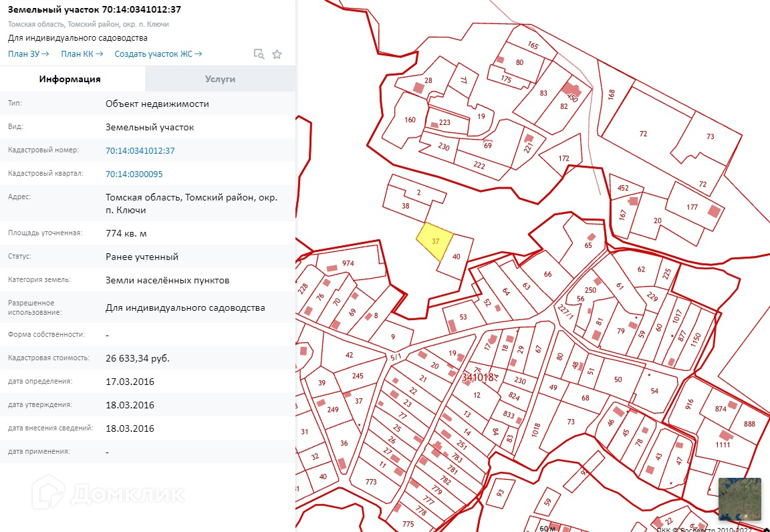Open cadastral quarter 70:14:0300095 link
Viewport: 770px width, 532px height.
pyautogui.click(x=134, y=174)
